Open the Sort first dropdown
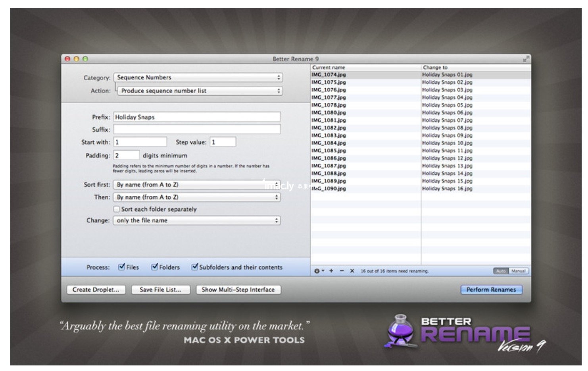The height and width of the screenshot is (371, 588). click(x=197, y=185)
